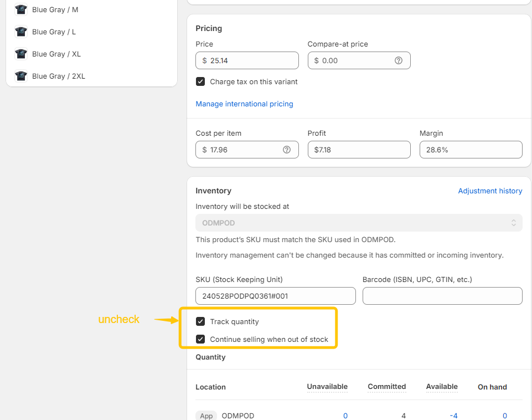This screenshot has height=420, width=532.
Task: Select the Blue Gray / 2XL variant
Action: 59,76
